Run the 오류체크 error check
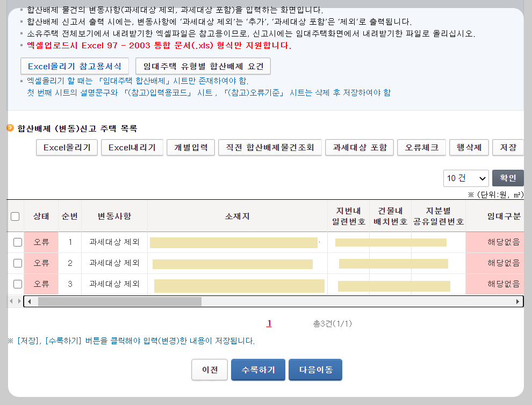 click(x=421, y=147)
